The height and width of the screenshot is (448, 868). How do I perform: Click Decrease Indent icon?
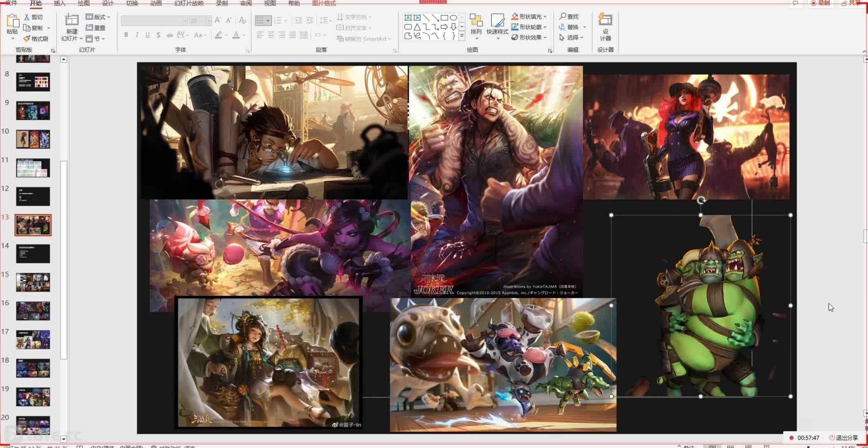tap(298, 20)
